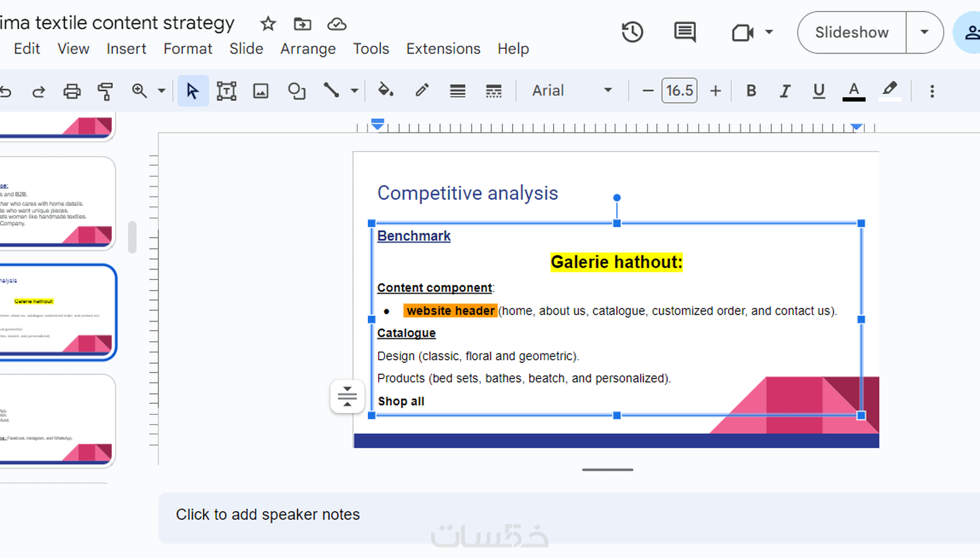Open the comments panel icon
This screenshot has width=980, height=559.
click(685, 32)
